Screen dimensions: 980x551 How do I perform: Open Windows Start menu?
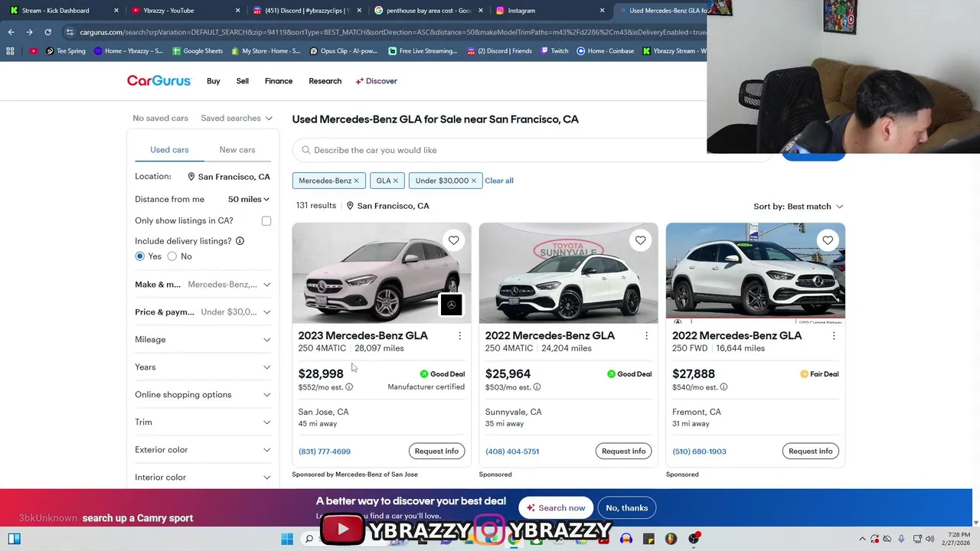coord(287,539)
